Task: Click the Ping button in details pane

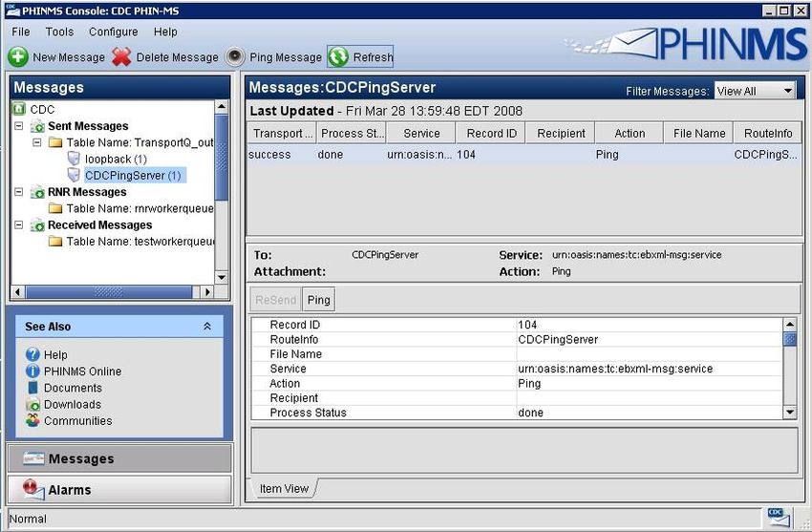Action: (x=318, y=300)
